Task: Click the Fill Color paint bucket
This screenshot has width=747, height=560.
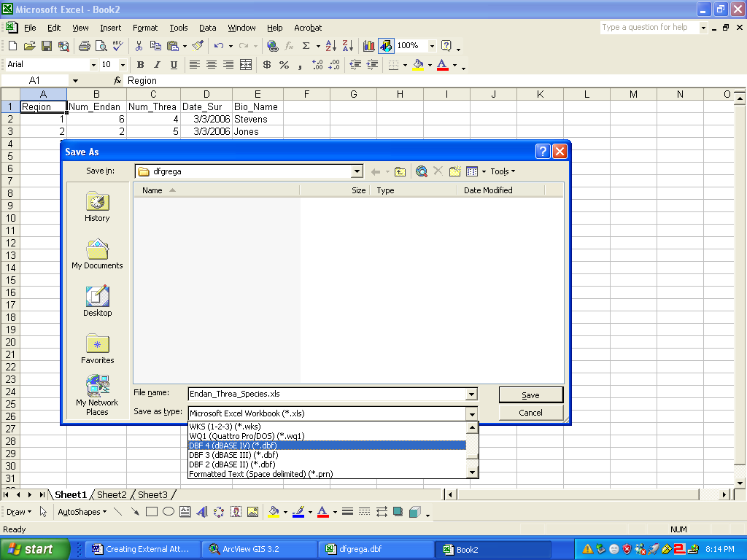Action: click(x=418, y=65)
